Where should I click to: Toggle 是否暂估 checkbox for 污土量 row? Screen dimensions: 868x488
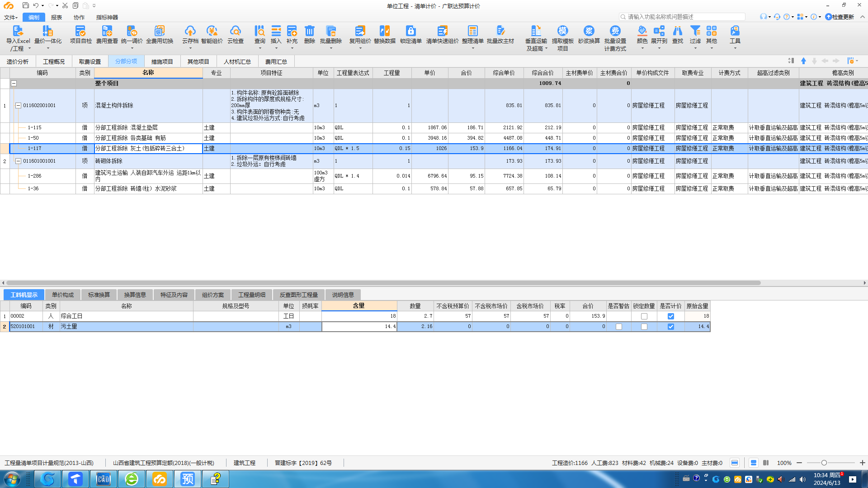(619, 327)
